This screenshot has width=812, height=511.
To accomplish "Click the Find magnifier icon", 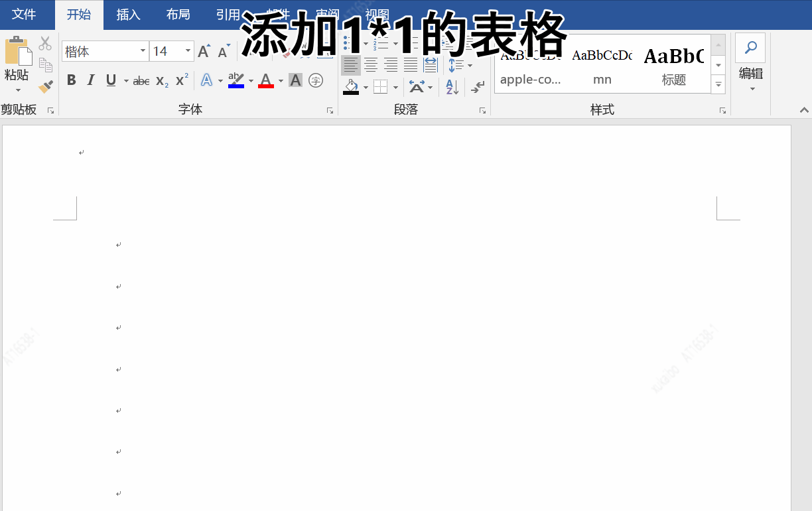I will point(750,48).
